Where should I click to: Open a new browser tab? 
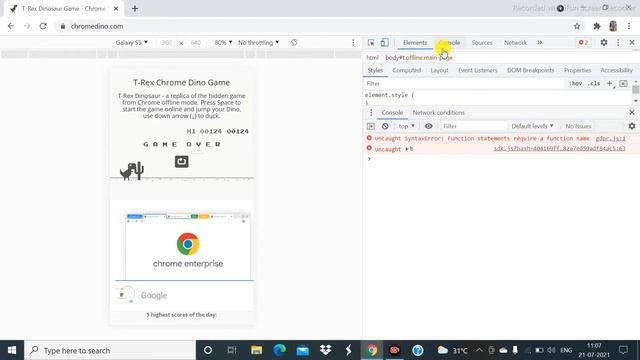(135, 8)
